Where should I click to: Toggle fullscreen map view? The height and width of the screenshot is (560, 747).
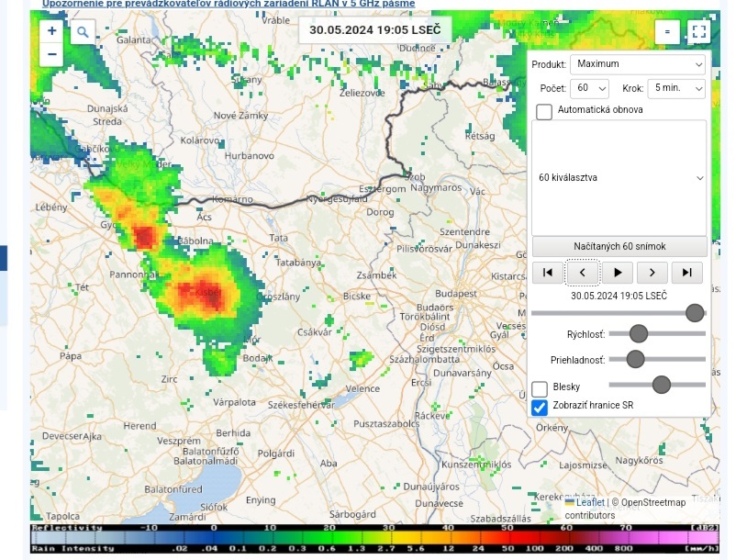pyautogui.click(x=699, y=32)
